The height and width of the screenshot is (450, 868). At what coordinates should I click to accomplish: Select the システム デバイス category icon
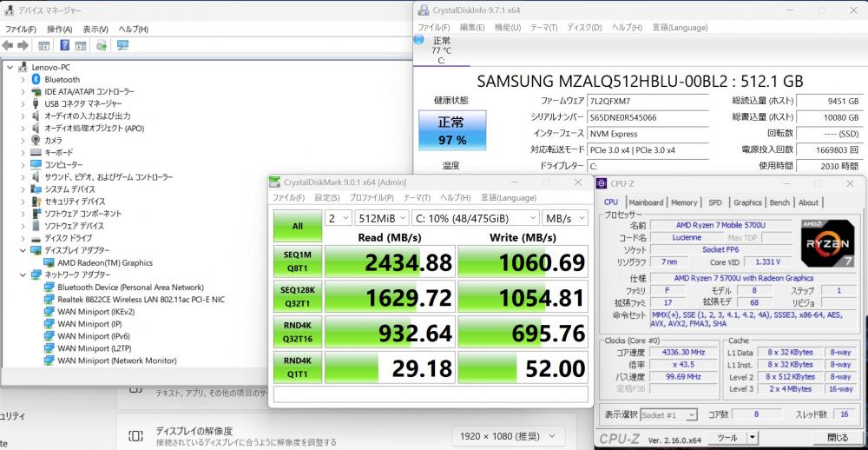click(36, 189)
